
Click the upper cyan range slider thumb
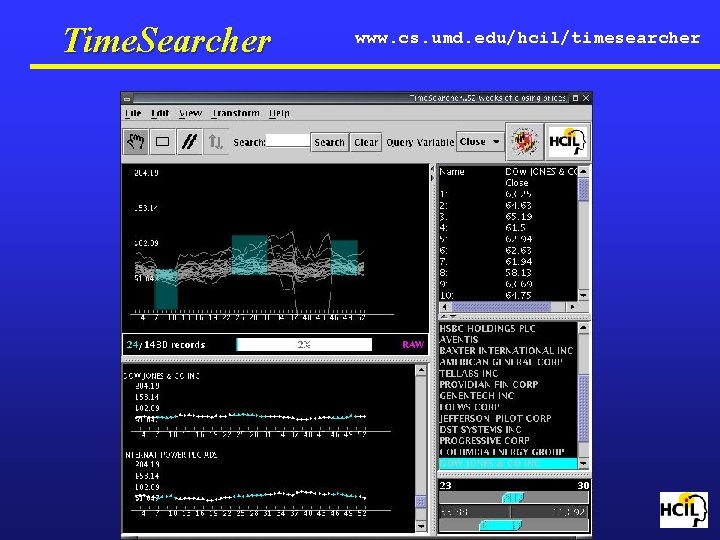(513, 497)
